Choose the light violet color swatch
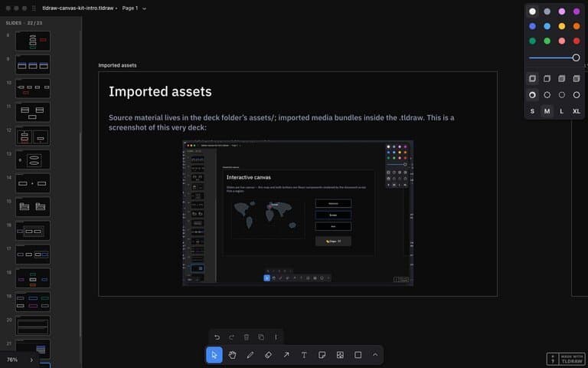This screenshot has height=368, width=588. pos(562,11)
